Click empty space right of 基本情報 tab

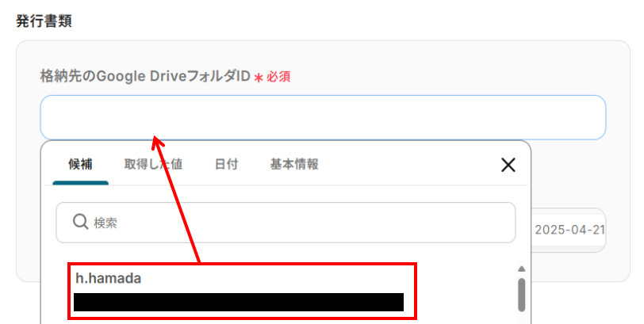click(407, 165)
